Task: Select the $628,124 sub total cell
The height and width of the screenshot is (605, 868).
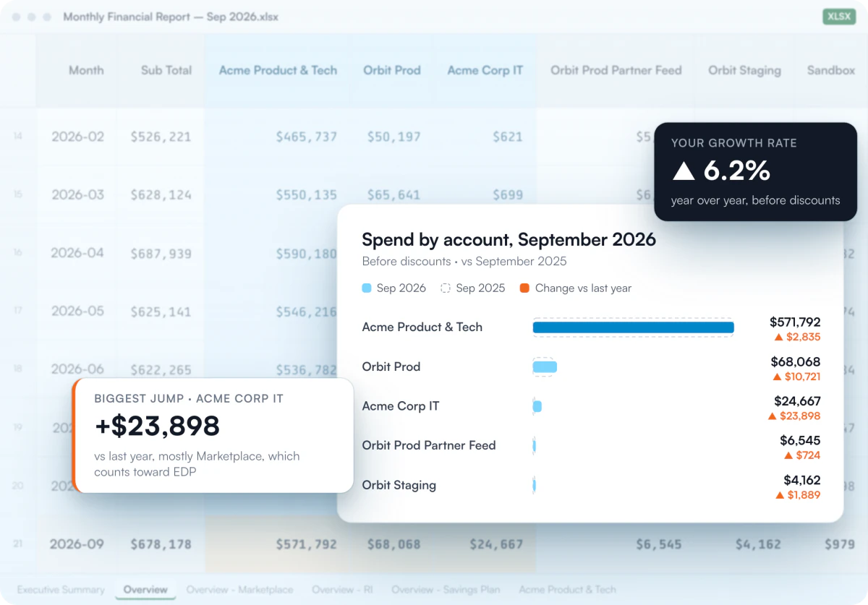Action: (x=161, y=194)
